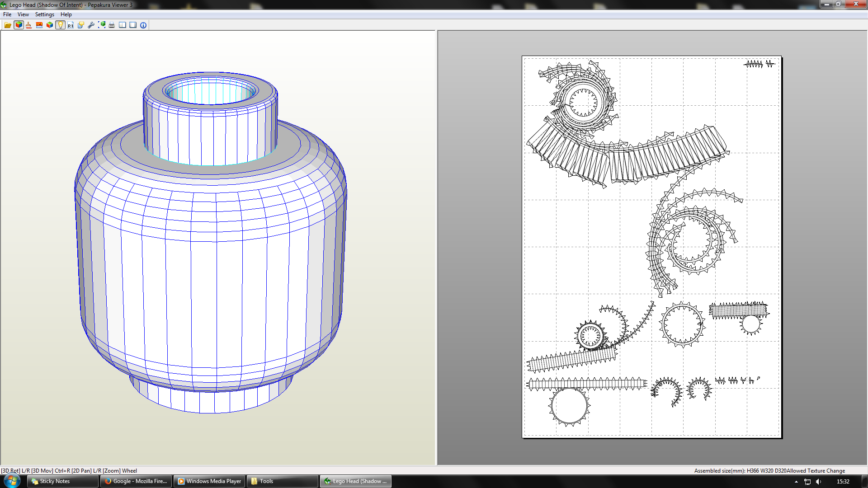Expand the Help menu dropdown
The image size is (868, 488).
pos(66,14)
